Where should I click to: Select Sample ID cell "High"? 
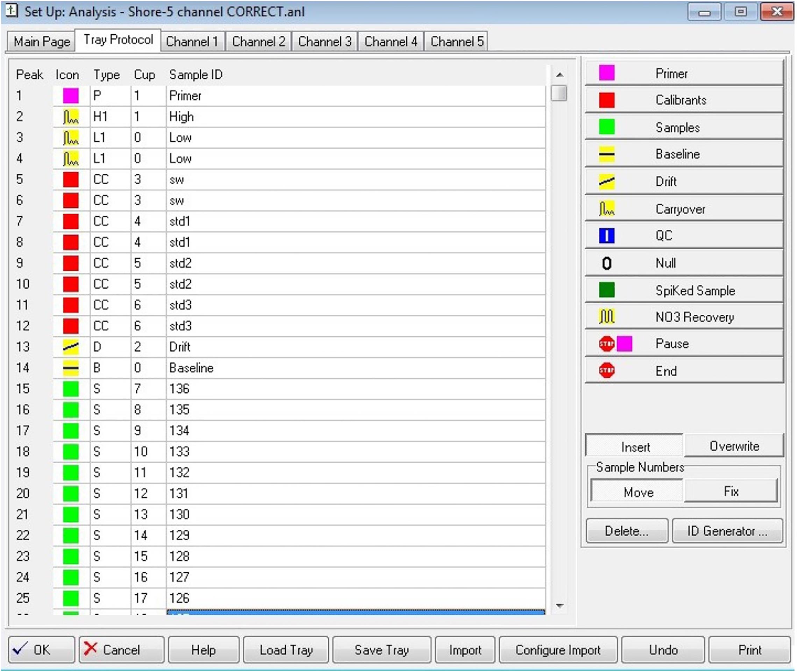356,116
